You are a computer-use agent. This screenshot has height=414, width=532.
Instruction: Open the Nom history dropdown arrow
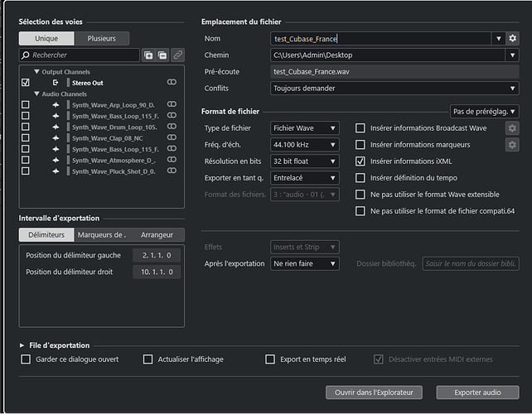(x=498, y=39)
